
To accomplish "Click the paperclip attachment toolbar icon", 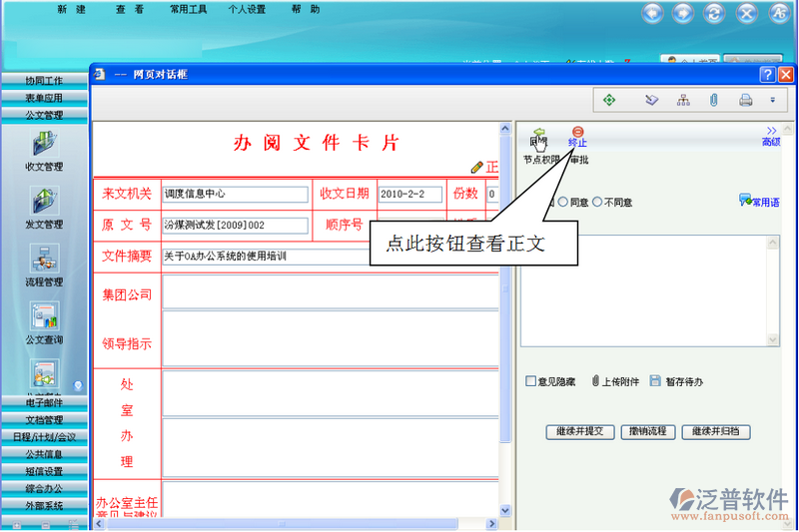I will click(x=714, y=100).
